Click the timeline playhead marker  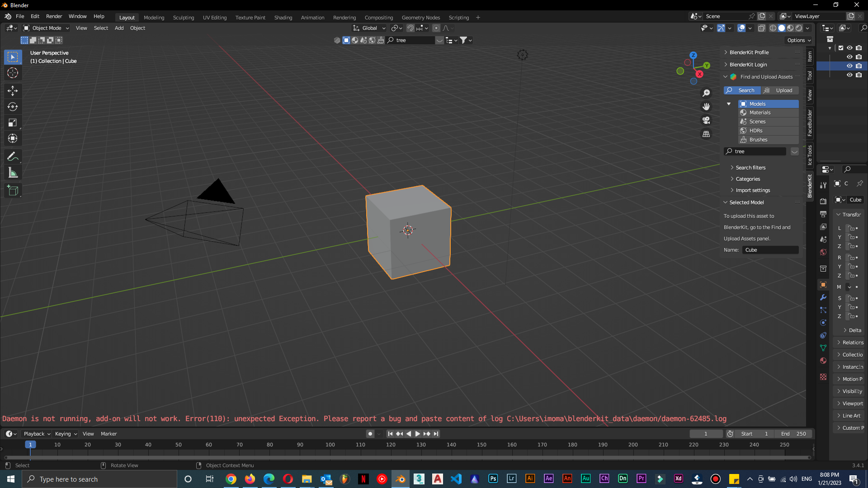point(30,445)
